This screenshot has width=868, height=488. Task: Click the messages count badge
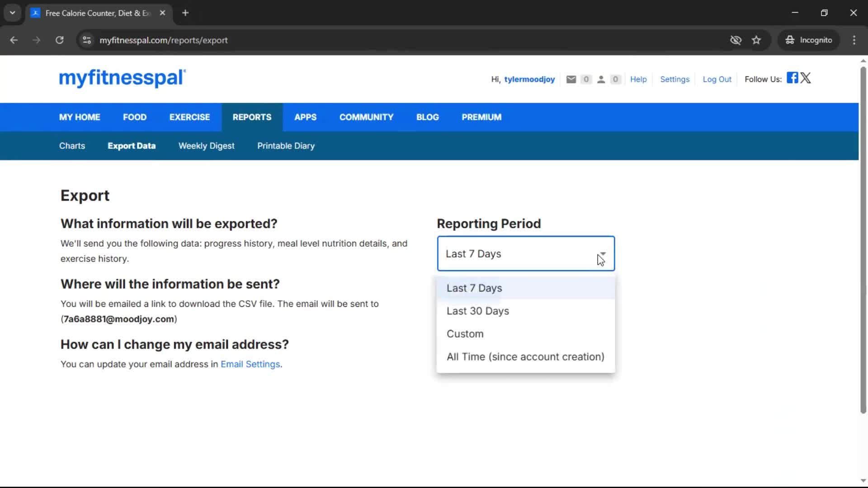[586, 80]
